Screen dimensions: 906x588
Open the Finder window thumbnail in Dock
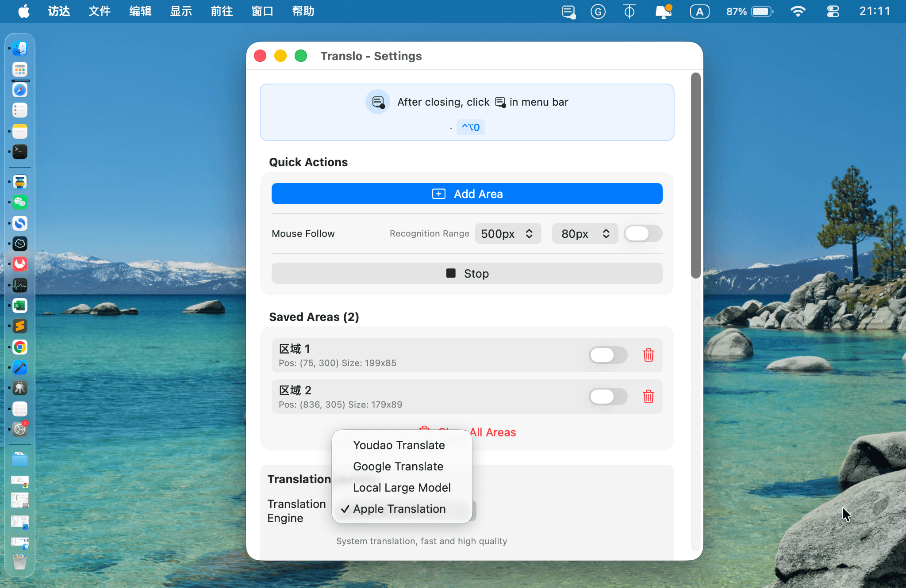(x=20, y=543)
